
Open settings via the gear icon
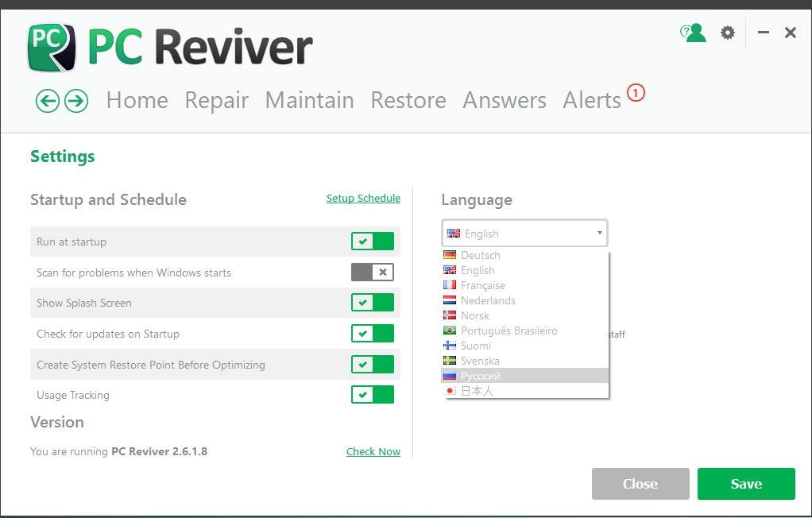point(728,33)
